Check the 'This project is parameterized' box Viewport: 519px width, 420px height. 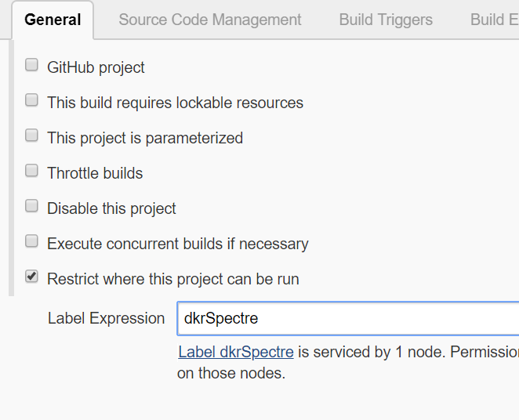(32, 136)
